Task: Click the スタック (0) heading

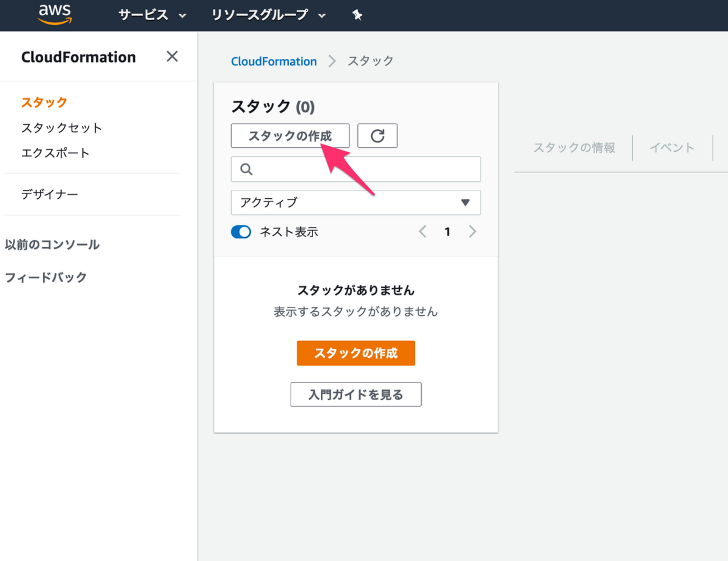Action: click(x=273, y=106)
